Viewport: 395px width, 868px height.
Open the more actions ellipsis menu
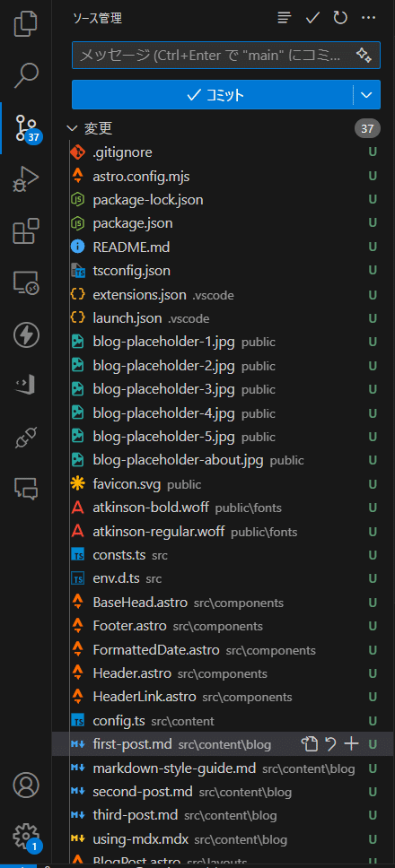[368, 18]
